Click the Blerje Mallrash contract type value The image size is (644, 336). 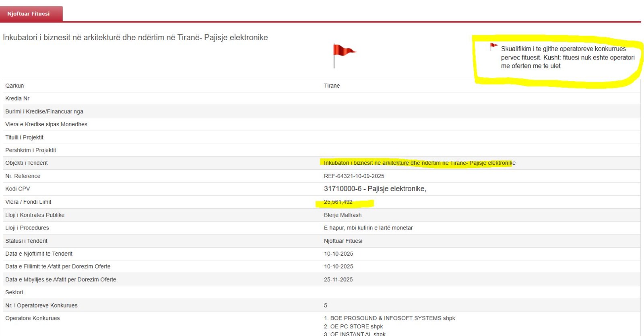(343, 215)
